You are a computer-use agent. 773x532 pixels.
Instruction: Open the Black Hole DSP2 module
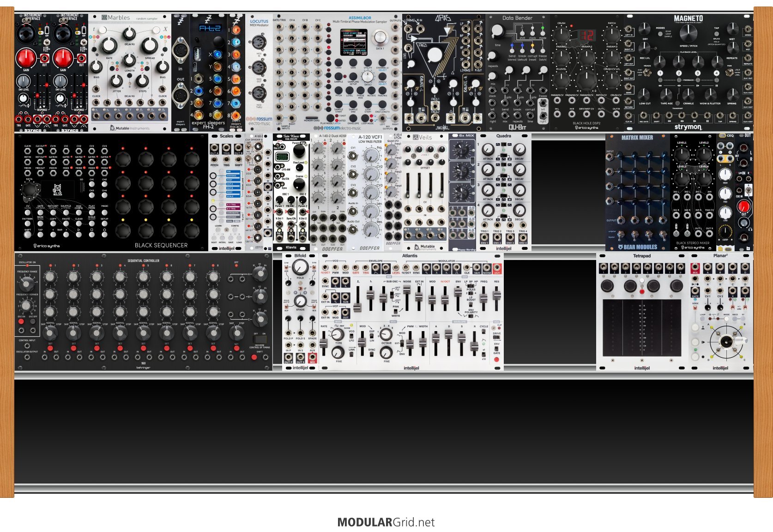(x=587, y=73)
